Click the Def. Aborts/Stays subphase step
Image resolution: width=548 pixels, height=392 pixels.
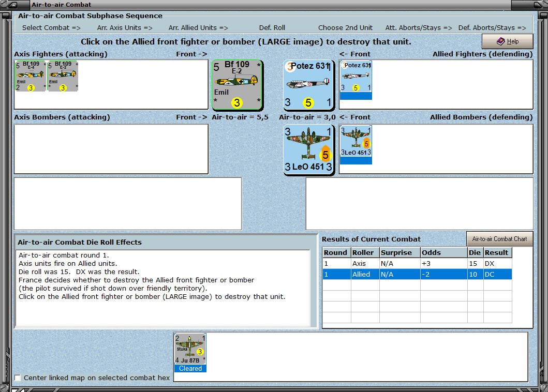tap(492, 27)
